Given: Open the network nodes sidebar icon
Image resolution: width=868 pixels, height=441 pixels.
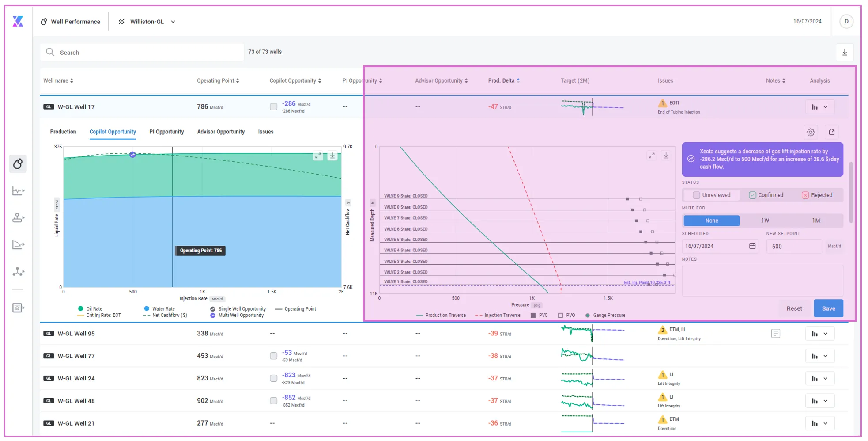Looking at the screenshot, I should [18, 271].
